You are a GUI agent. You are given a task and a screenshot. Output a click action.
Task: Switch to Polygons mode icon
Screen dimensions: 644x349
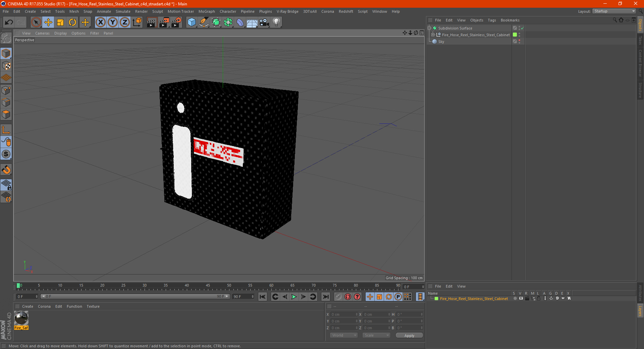click(6, 114)
